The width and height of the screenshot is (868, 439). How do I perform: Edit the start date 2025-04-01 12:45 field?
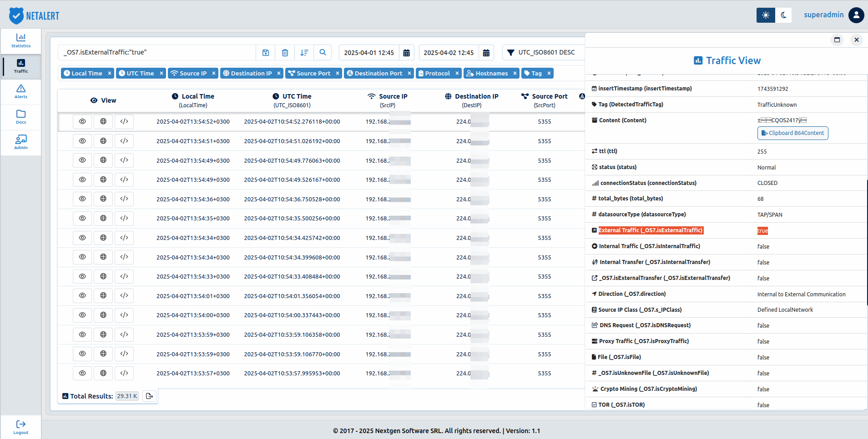pyautogui.click(x=369, y=53)
